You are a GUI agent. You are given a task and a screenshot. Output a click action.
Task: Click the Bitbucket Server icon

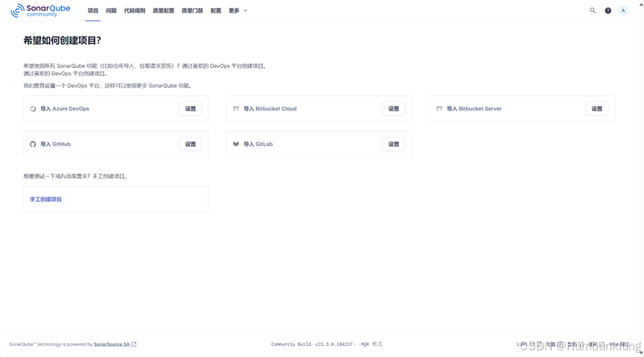pos(439,109)
